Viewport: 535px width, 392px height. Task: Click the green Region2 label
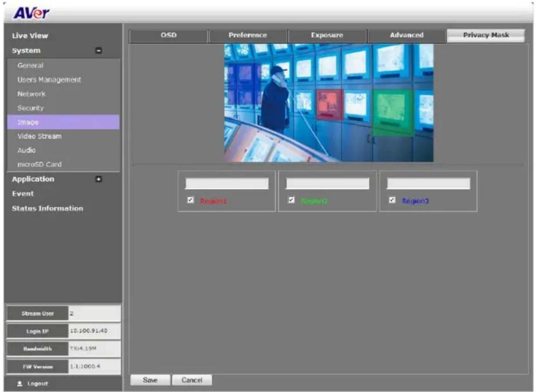coord(314,201)
